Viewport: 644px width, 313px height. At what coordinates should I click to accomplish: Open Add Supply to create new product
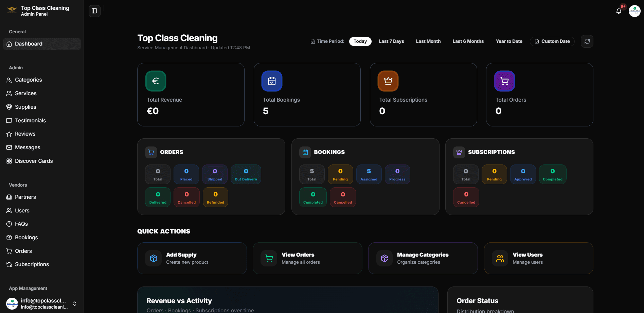coord(192,258)
